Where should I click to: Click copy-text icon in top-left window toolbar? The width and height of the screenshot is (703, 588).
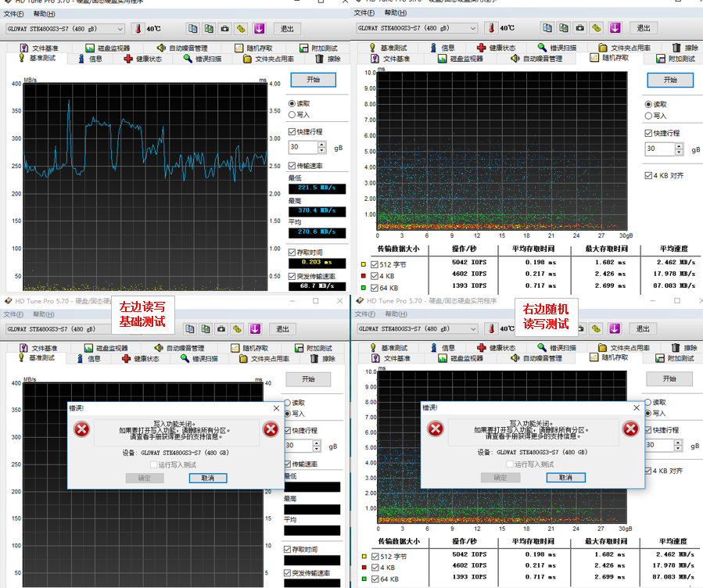[x=193, y=29]
